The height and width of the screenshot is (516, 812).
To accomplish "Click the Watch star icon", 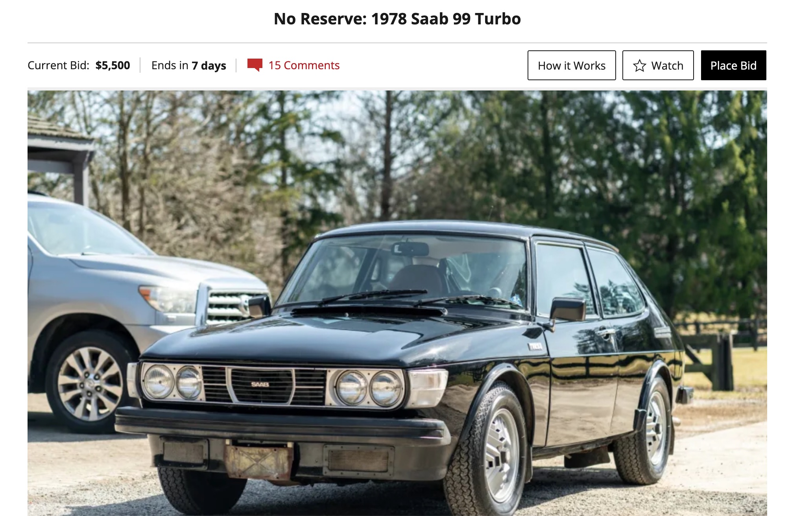I will click(639, 66).
